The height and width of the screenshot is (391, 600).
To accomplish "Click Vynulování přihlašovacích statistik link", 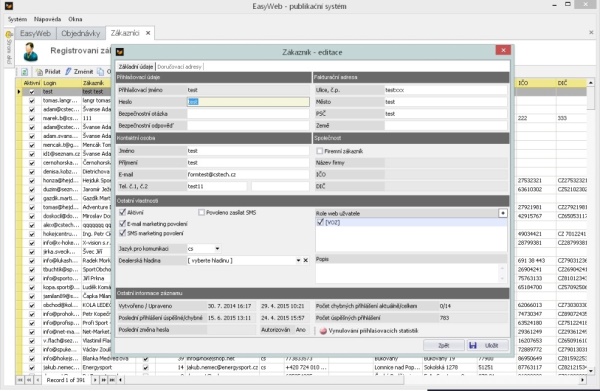I will click(373, 331).
